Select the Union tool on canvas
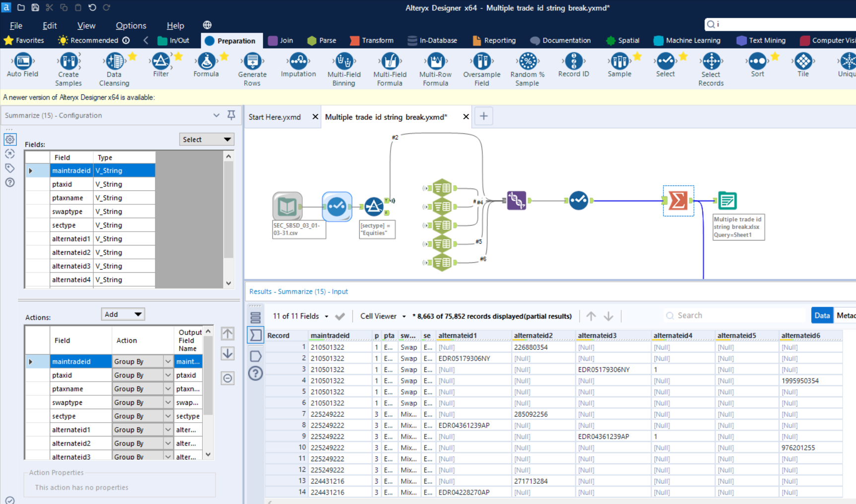 517,200
